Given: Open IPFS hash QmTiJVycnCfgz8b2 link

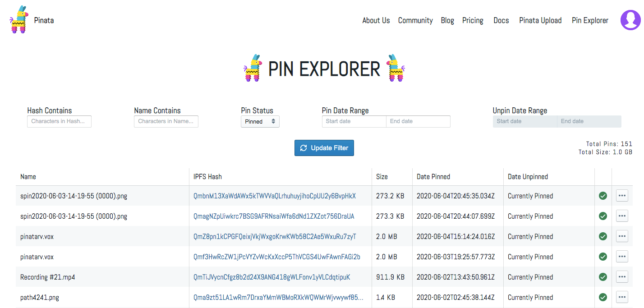Looking at the screenshot, I should (271, 277).
